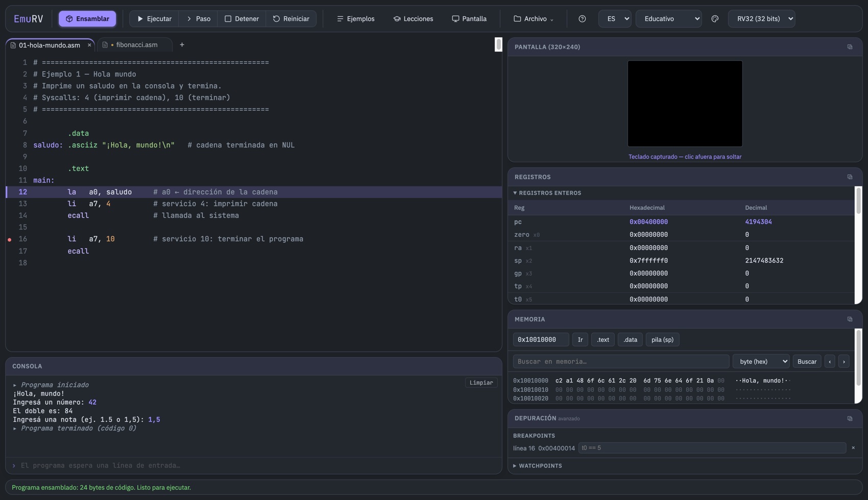Edit the breakpoint condition t0 == 5
This screenshot has width=868, height=500.
click(712, 448)
